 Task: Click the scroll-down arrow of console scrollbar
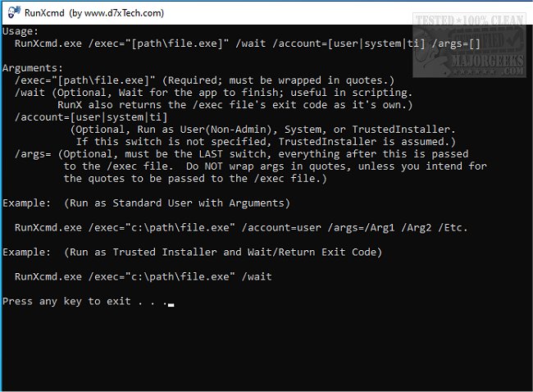coord(525,384)
